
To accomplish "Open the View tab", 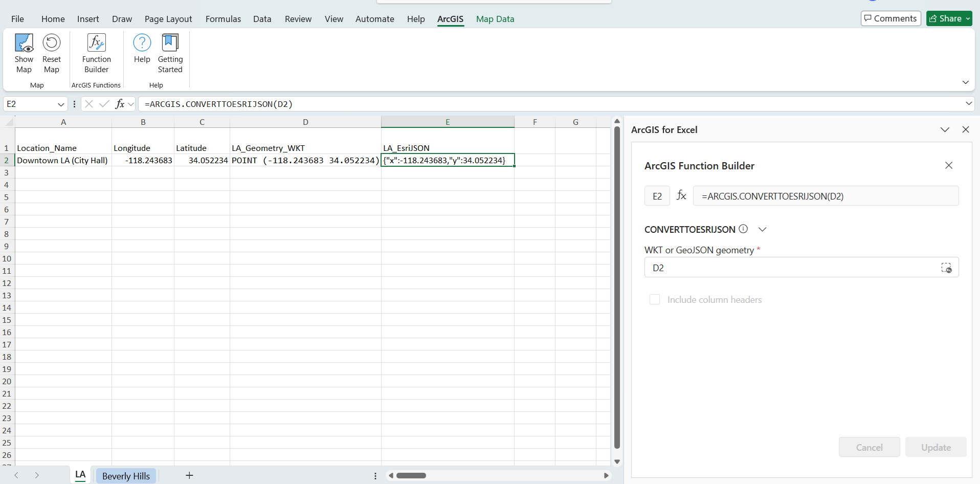I will tap(333, 19).
